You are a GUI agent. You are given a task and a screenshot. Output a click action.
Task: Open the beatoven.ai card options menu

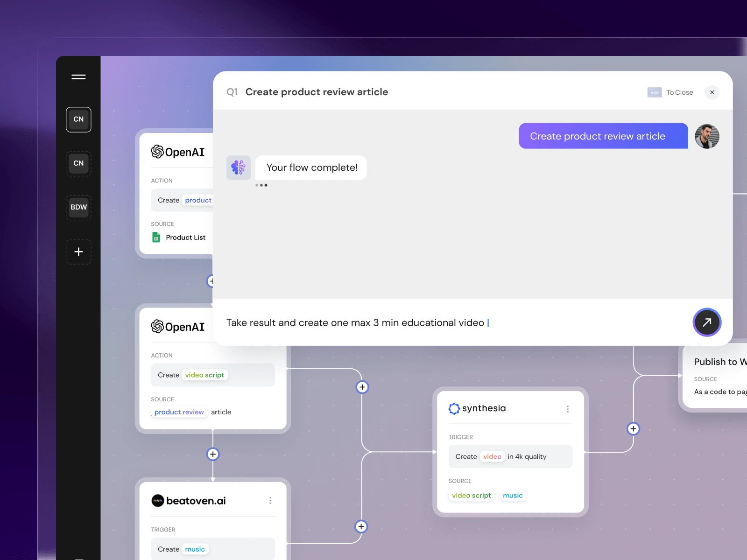coord(270,501)
